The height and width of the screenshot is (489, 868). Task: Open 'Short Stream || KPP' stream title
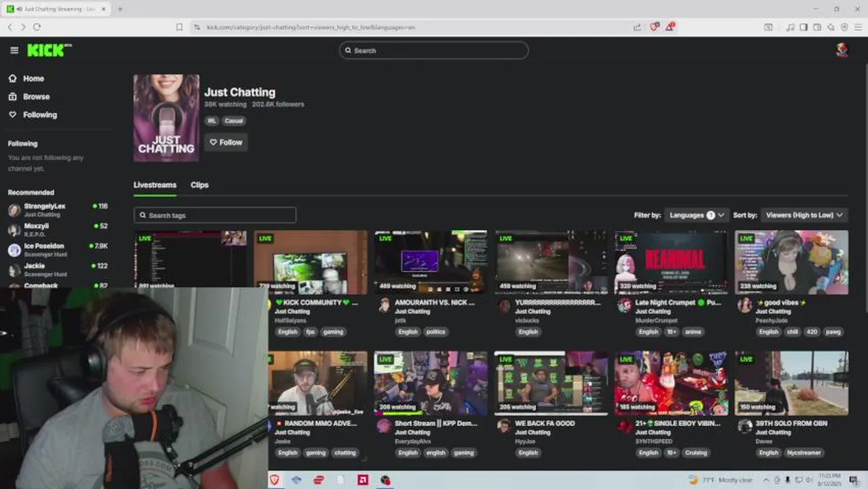436,423
